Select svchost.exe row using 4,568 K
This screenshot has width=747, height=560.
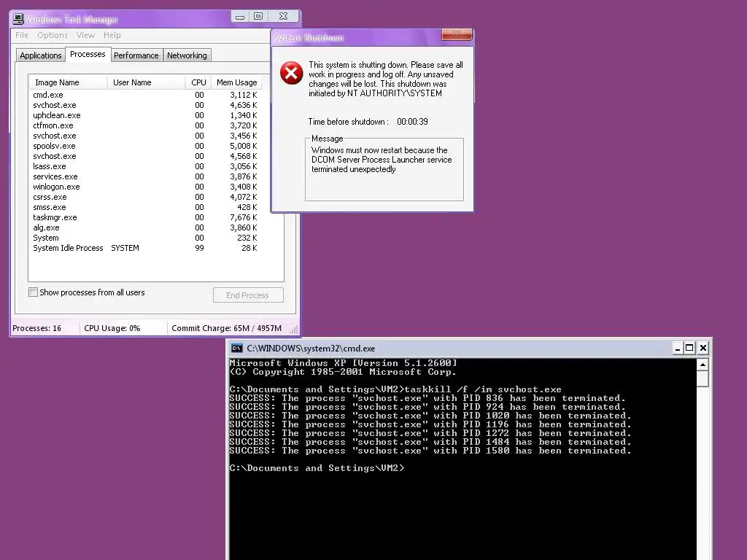[145, 156]
